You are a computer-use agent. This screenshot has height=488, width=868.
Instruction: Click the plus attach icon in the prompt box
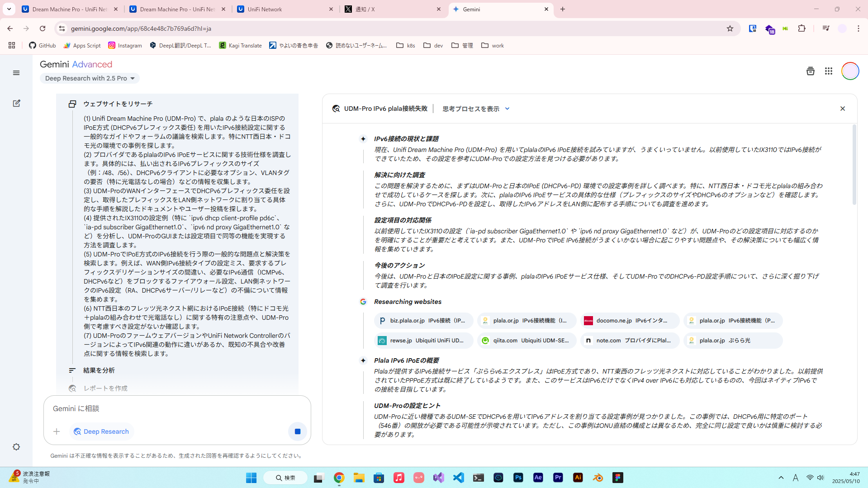57,431
